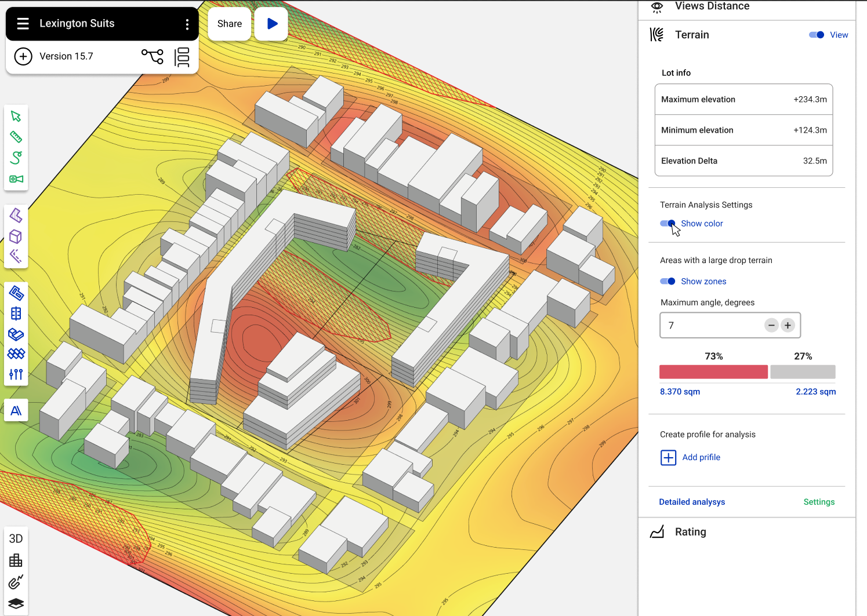Open the three-dot project options menu
The height and width of the screenshot is (616, 867).
tap(187, 24)
